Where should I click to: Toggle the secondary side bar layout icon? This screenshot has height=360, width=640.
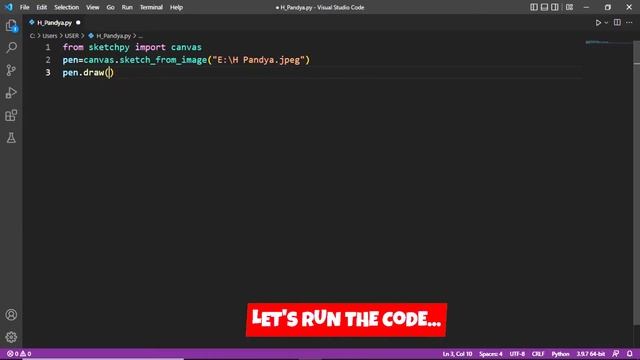(555, 7)
